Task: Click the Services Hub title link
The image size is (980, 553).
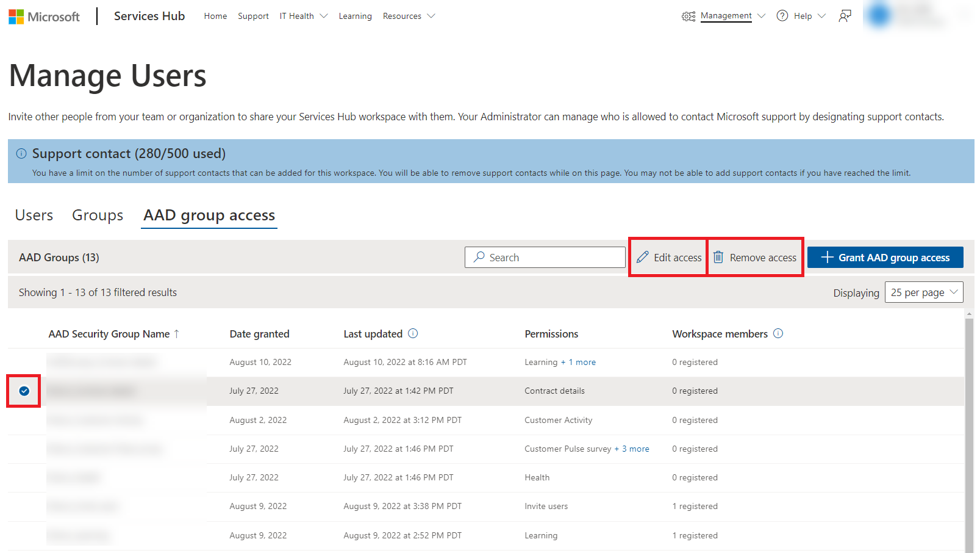Action: pos(149,16)
